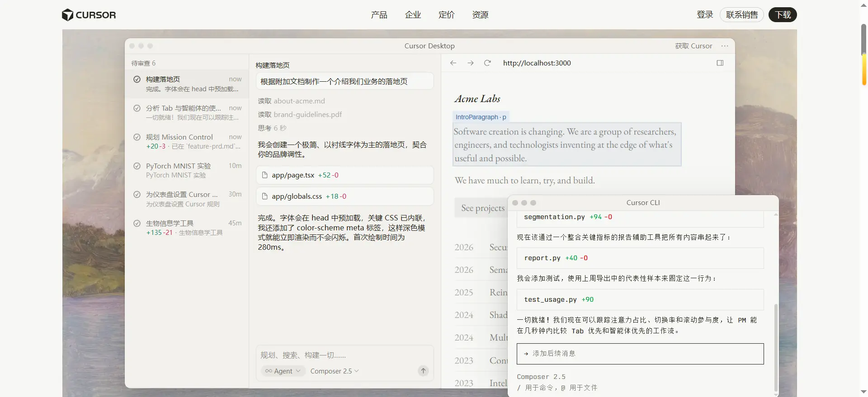Click the Cursor logo in header

pos(89,15)
